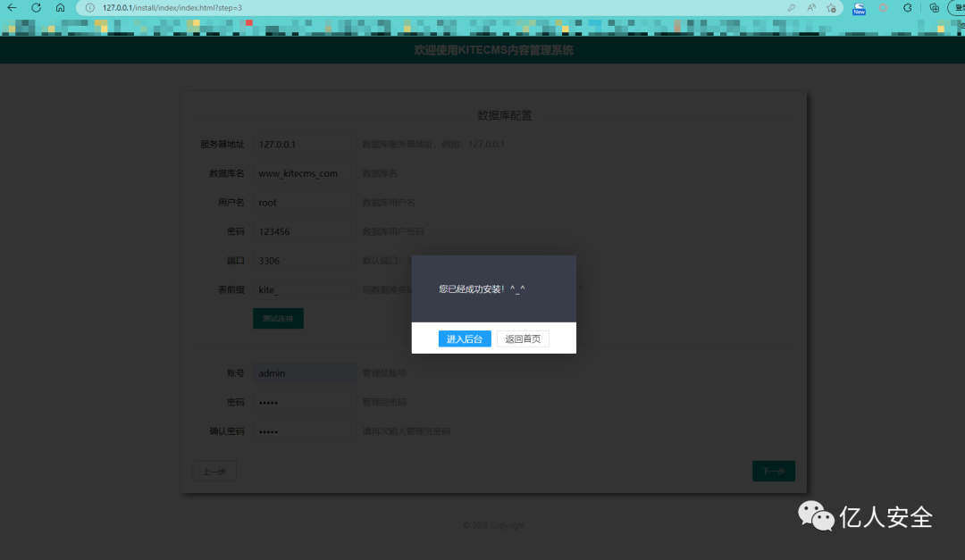The image size is (965, 560).
Task: Open saved passwords key icon
Action: 792,8
